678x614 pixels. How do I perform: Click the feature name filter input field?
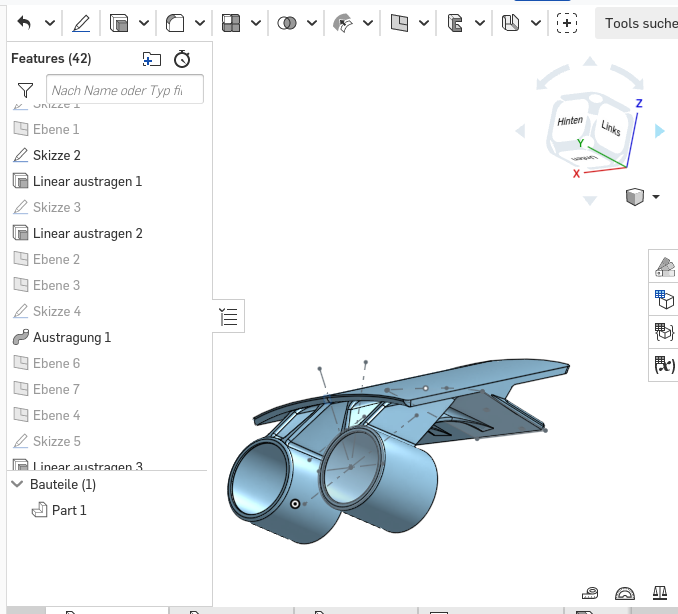tap(124, 90)
